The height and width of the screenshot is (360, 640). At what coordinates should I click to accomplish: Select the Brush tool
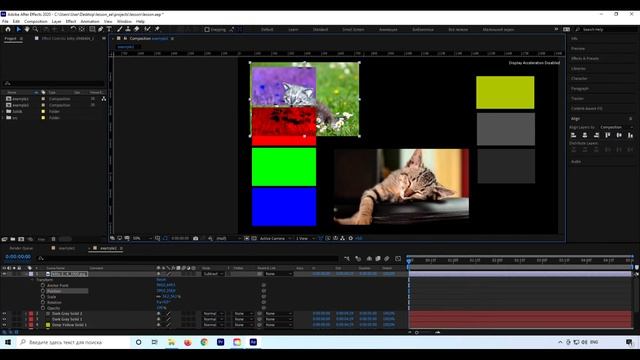(120, 29)
